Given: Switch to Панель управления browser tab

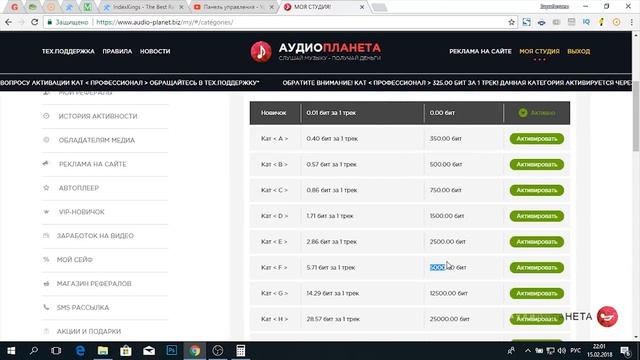Looking at the screenshot, I should (233, 7).
